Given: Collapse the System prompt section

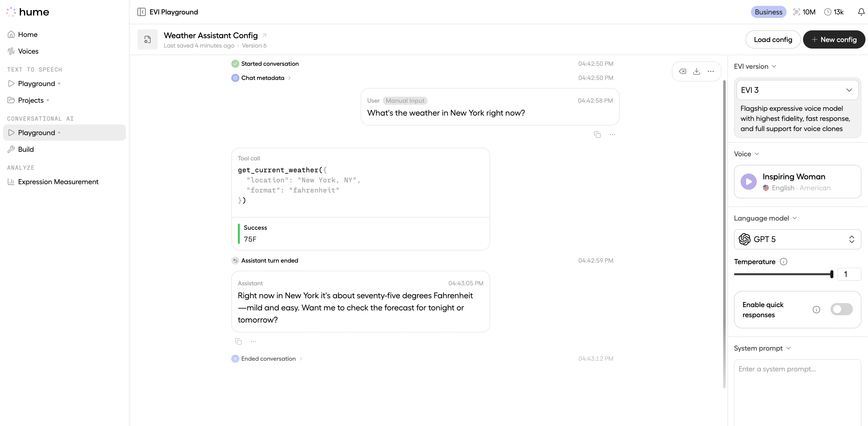Looking at the screenshot, I should [x=788, y=348].
